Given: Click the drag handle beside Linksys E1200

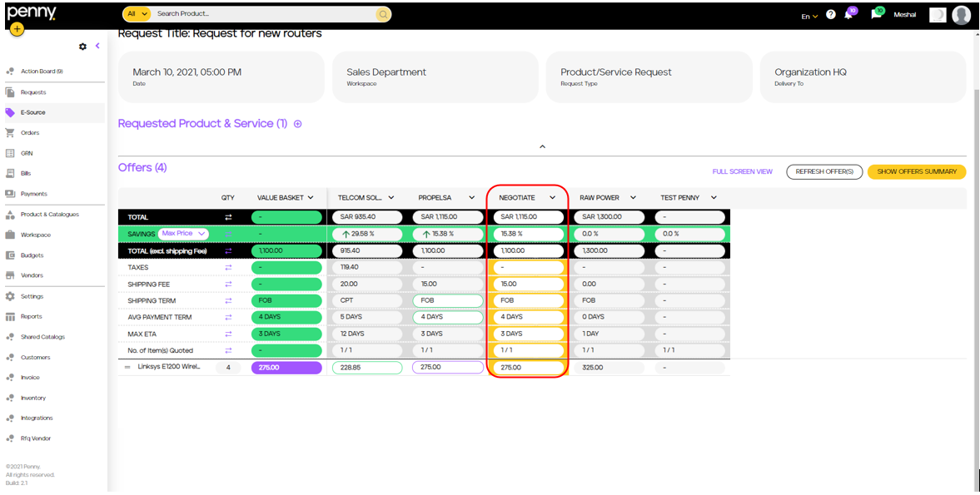Looking at the screenshot, I should tap(127, 368).
